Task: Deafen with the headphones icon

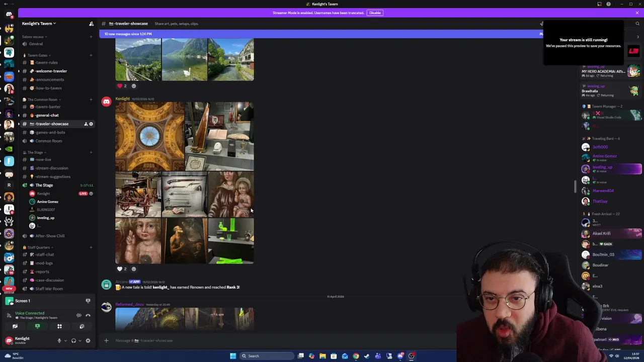Action: [73, 341]
